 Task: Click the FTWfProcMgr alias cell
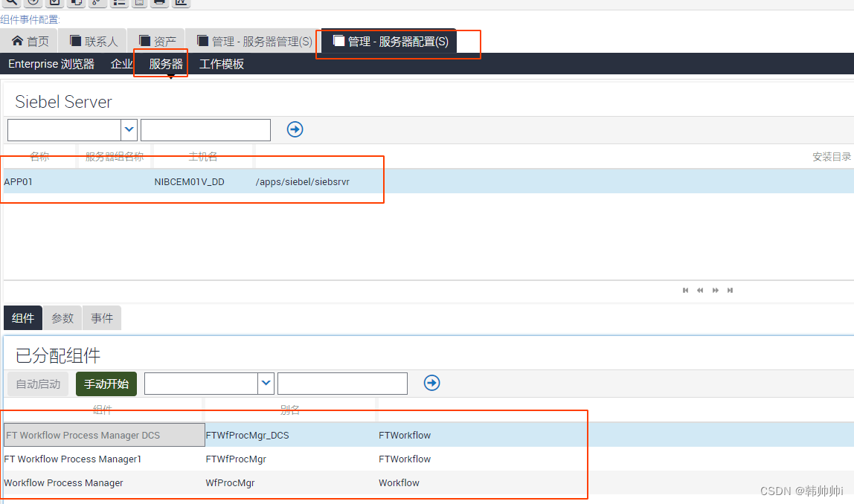pyautogui.click(x=236, y=459)
